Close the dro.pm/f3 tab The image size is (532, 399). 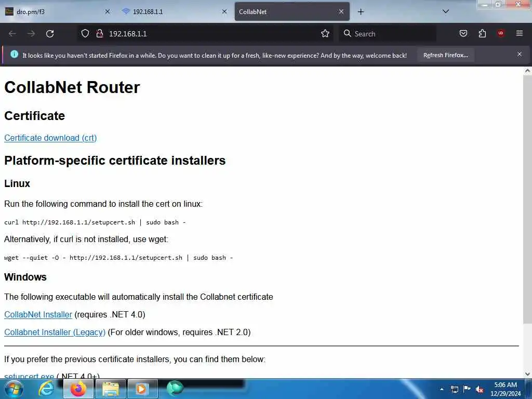click(108, 11)
